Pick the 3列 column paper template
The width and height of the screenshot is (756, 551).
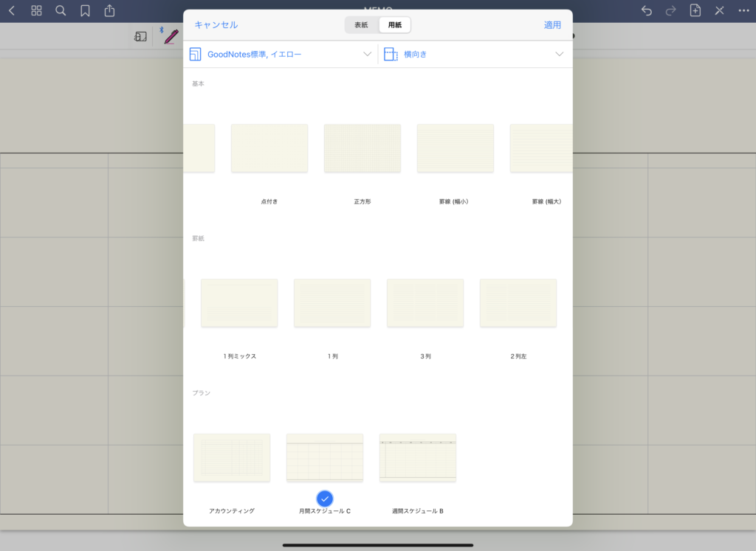(x=425, y=303)
